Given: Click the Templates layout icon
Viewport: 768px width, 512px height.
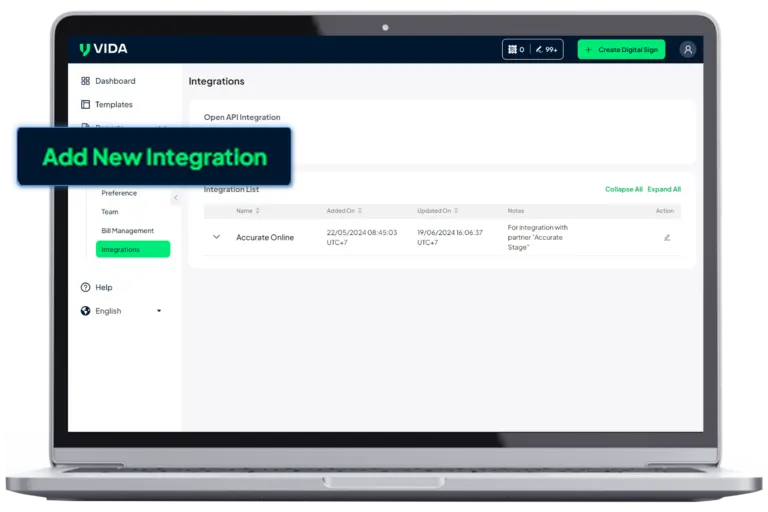Looking at the screenshot, I should point(85,104).
